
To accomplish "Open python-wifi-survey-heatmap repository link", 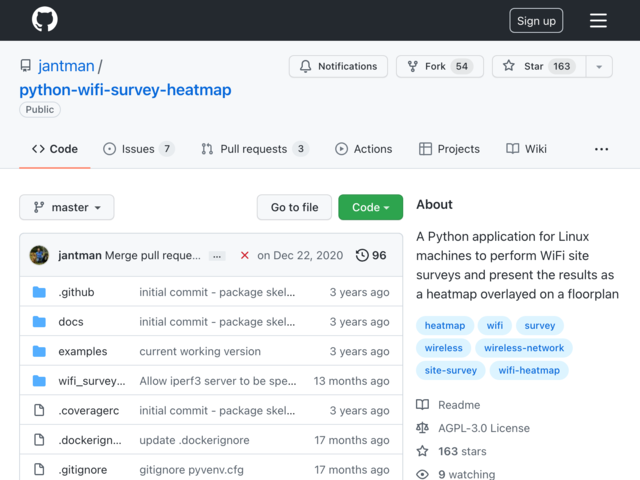I will click(x=125, y=89).
